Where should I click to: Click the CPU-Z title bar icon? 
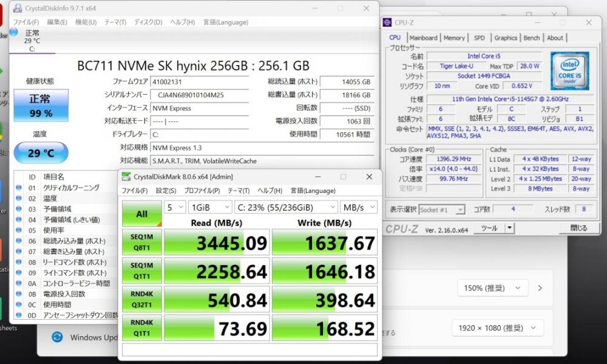pos(387,22)
